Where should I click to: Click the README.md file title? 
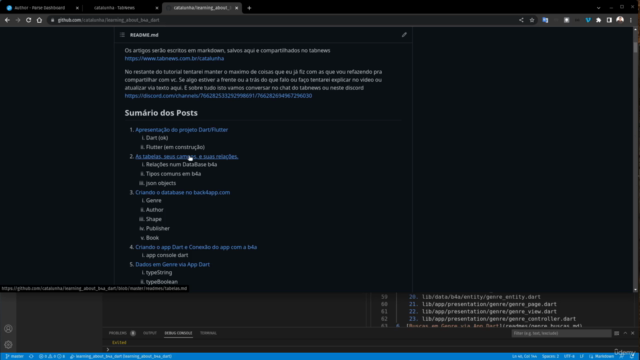(144, 35)
